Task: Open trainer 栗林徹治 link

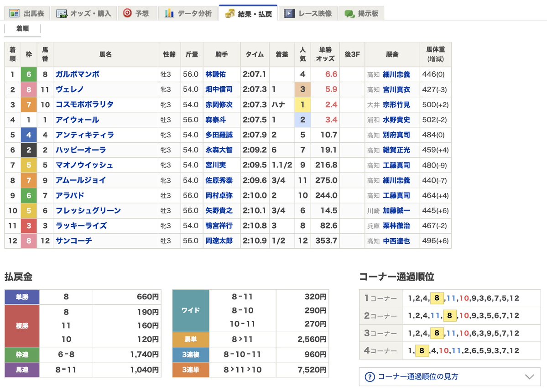Action: (x=396, y=226)
